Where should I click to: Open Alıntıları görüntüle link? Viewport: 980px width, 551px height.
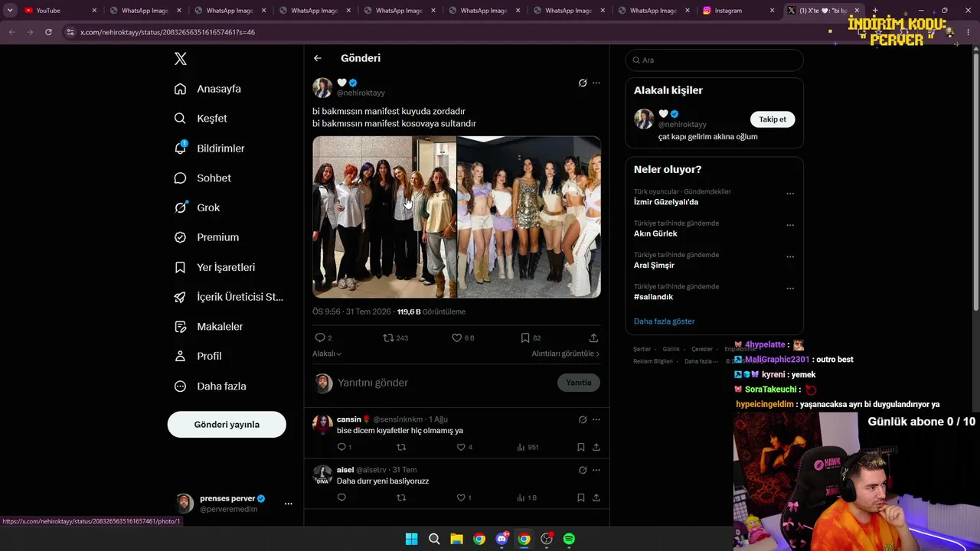click(x=566, y=354)
